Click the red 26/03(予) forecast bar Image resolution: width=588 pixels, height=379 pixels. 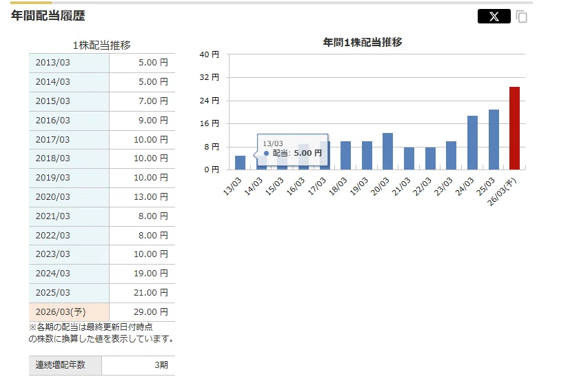(514, 128)
